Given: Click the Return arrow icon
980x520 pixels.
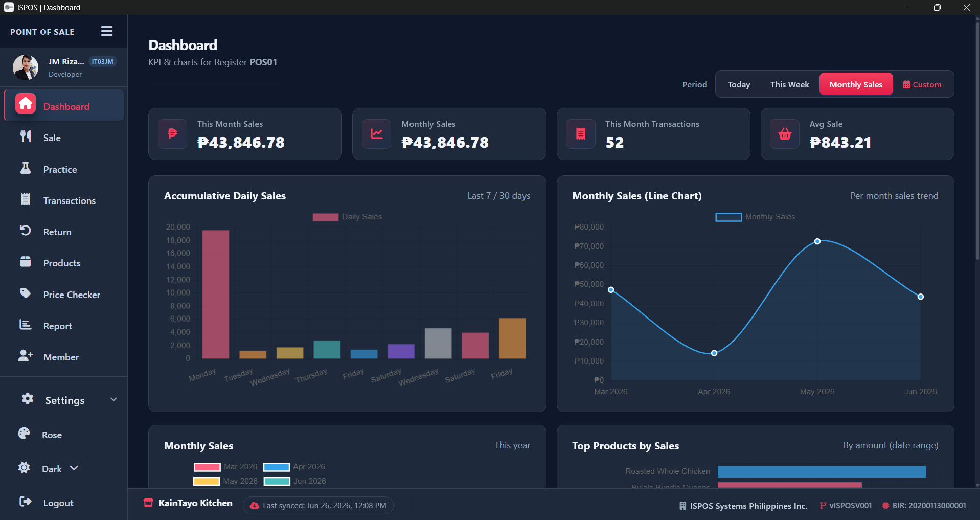Looking at the screenshot, I should point(26,231).
